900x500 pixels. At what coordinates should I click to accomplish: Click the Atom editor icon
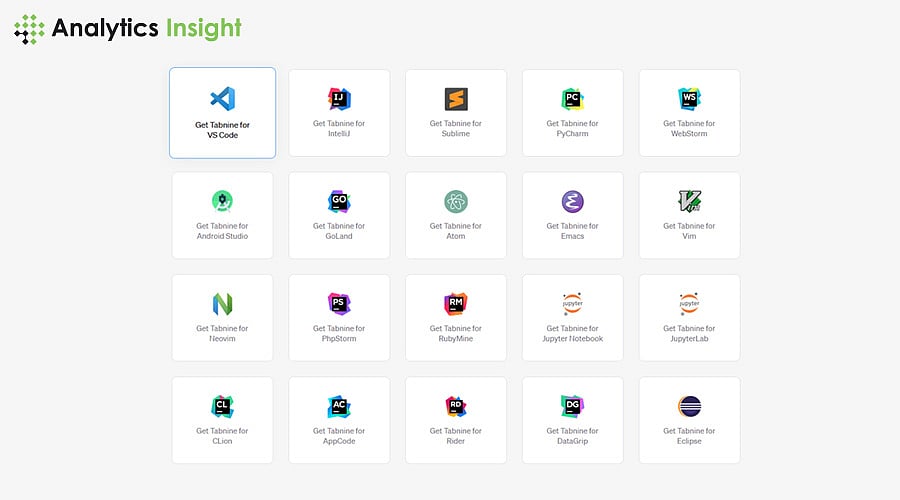(456, 201)
